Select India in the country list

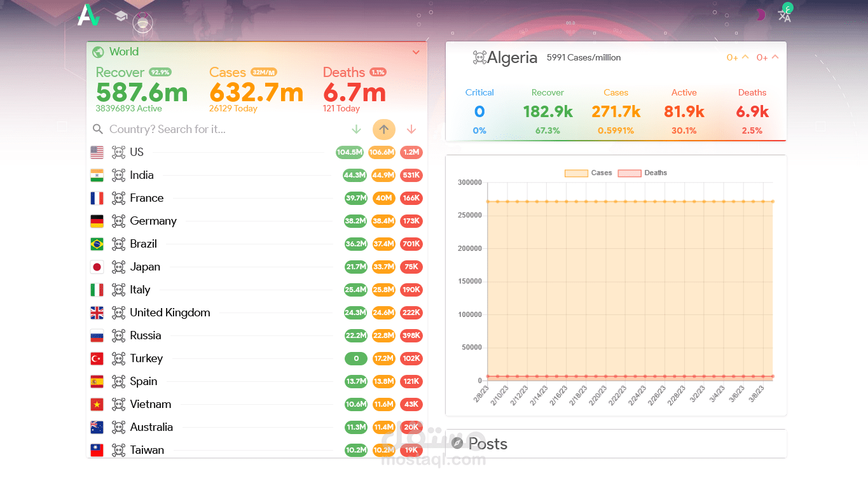pyautogui.click(x=141, y=175)
